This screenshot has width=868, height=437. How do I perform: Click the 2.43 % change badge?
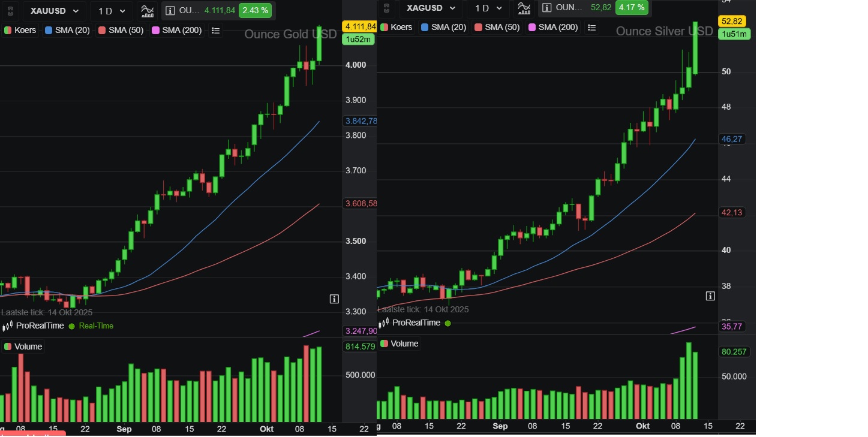pos(255,10)
